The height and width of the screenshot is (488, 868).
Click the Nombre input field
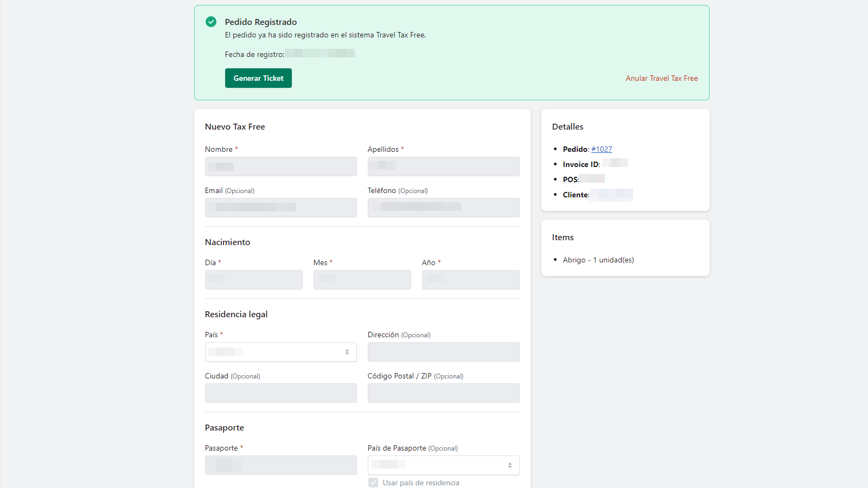281,166
